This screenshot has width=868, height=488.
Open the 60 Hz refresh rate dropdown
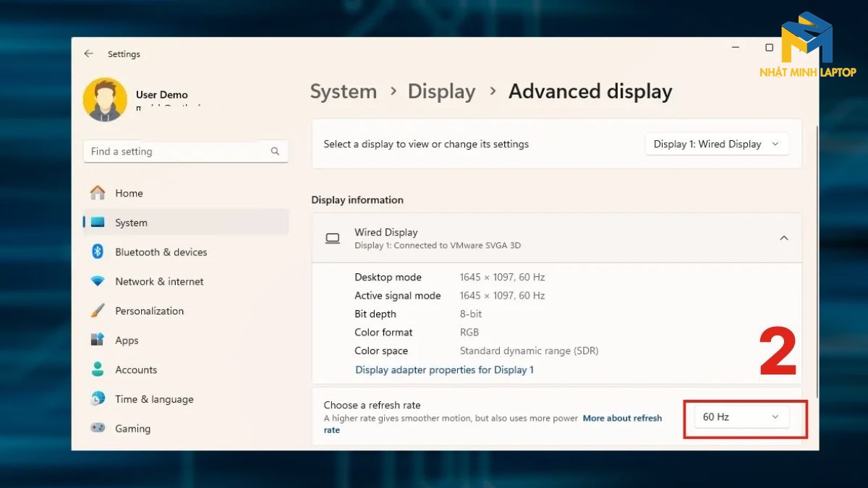point(741,417)
